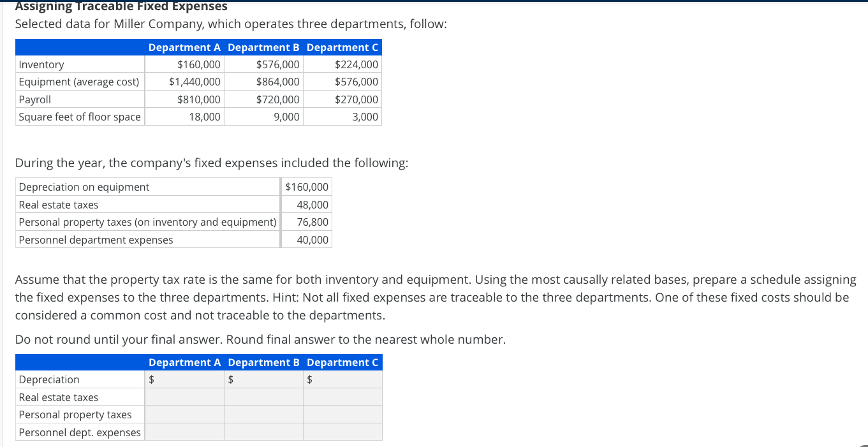868x447 pixels.
Task: Select the Real estate taxes field under Department C
Action: [342, 397]
